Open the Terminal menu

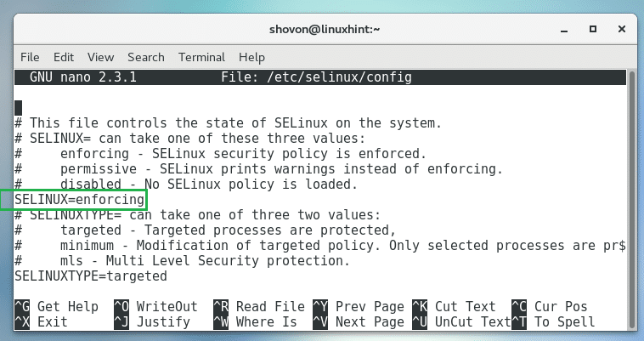pyautogui.click(x=201, y=57)
